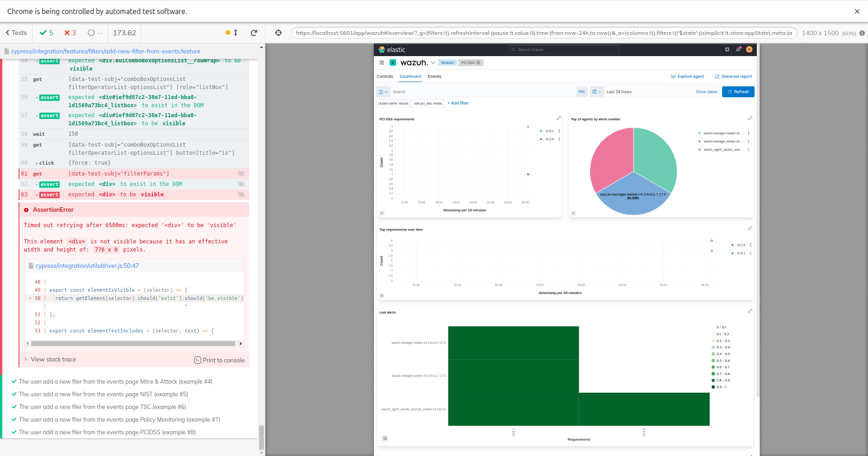Open the time picker calendar dropdown

[x=598, y=92]
